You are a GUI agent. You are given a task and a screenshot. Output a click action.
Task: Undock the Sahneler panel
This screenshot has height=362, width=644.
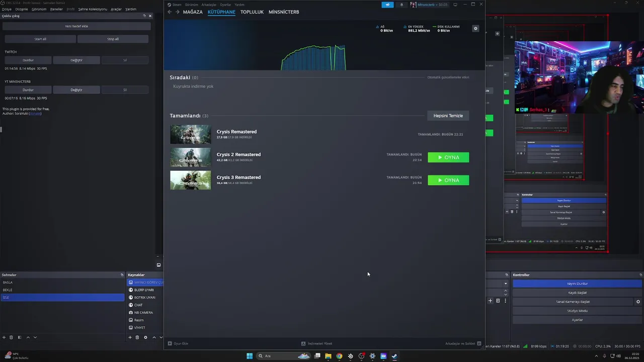[122, 275]
